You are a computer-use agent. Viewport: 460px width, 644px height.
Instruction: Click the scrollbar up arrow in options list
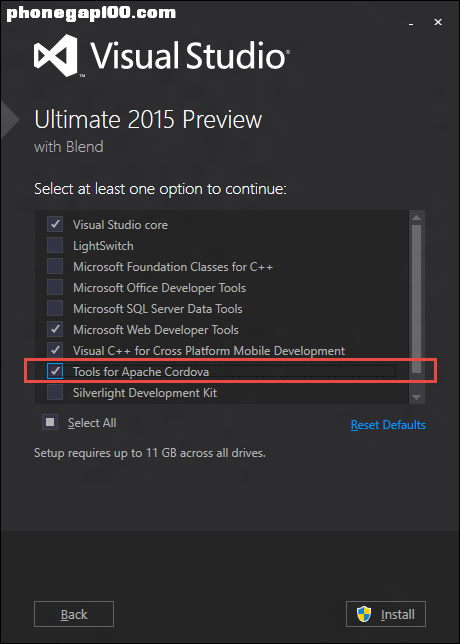coord(416,217)
